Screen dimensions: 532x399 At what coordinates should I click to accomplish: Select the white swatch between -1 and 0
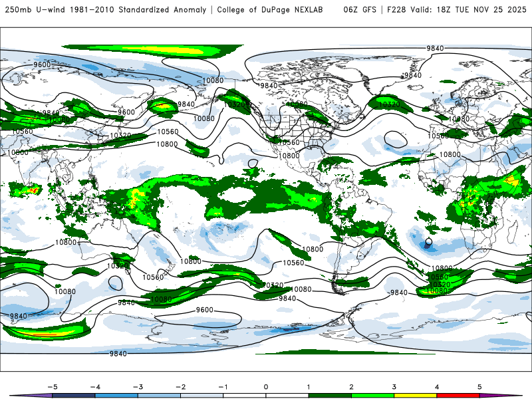pos(245,396)
